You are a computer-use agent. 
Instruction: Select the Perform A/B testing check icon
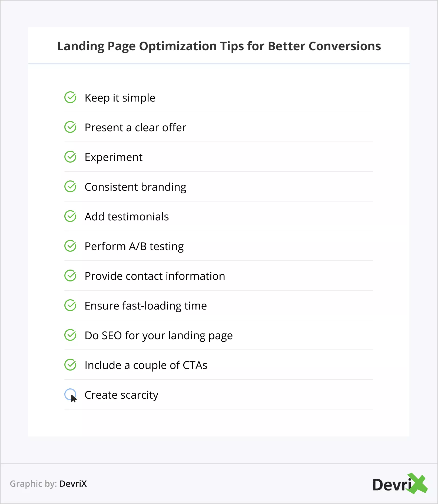pos(70,246)
